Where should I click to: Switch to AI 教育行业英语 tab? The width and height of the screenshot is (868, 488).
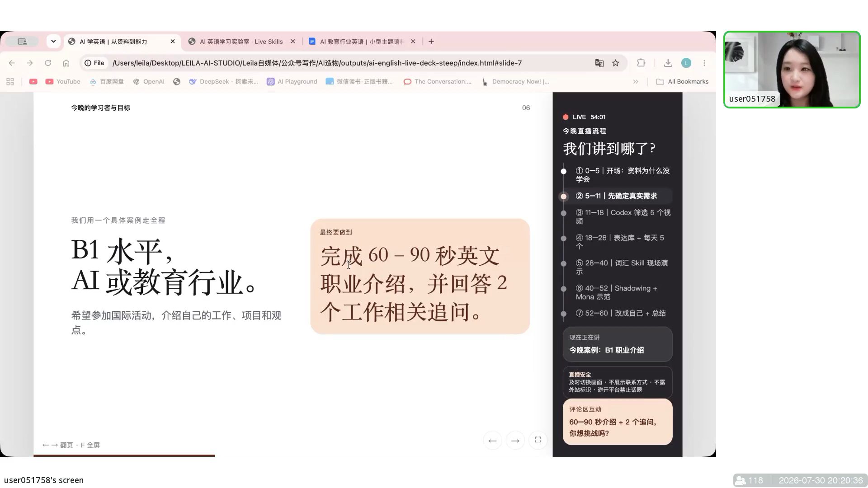point(362,42)
